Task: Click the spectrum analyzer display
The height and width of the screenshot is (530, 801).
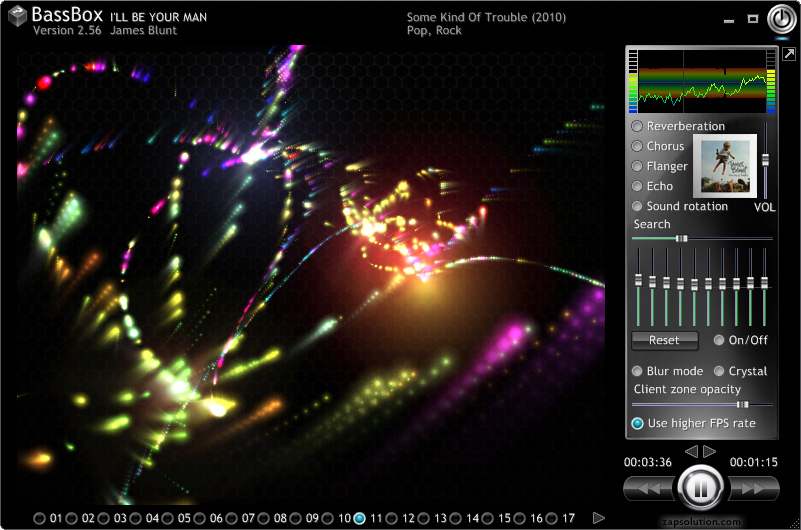Action: pyautogui.click(x=702, y=80)
